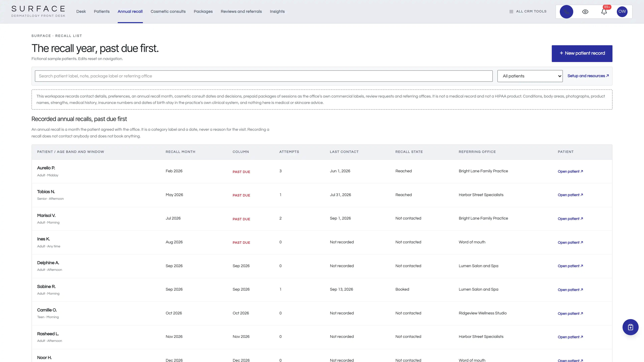This screenshot has width=644, height=362.
Task: Click the Recall Month column header
Action: (x=180, y=152)
